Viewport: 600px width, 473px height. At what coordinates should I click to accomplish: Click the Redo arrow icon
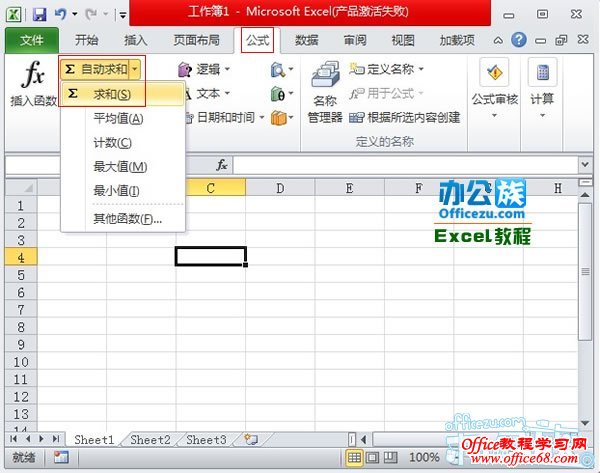click(x=91, y=15)
